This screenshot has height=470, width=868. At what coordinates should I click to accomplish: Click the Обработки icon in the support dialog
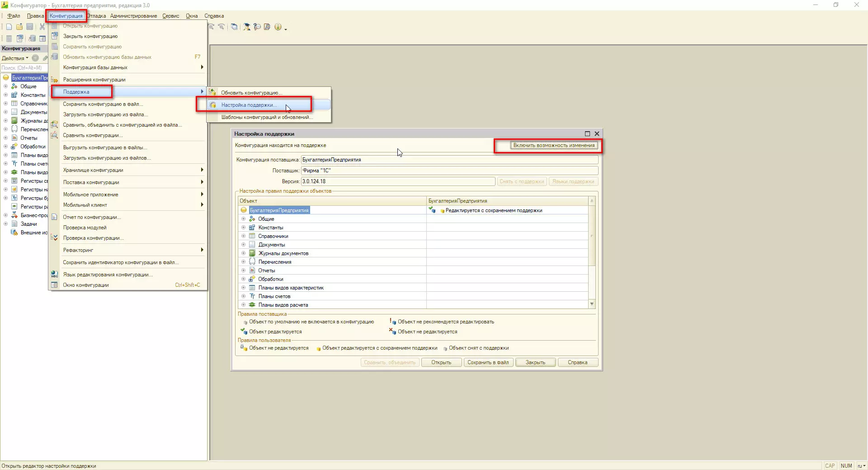pos(252,279)
